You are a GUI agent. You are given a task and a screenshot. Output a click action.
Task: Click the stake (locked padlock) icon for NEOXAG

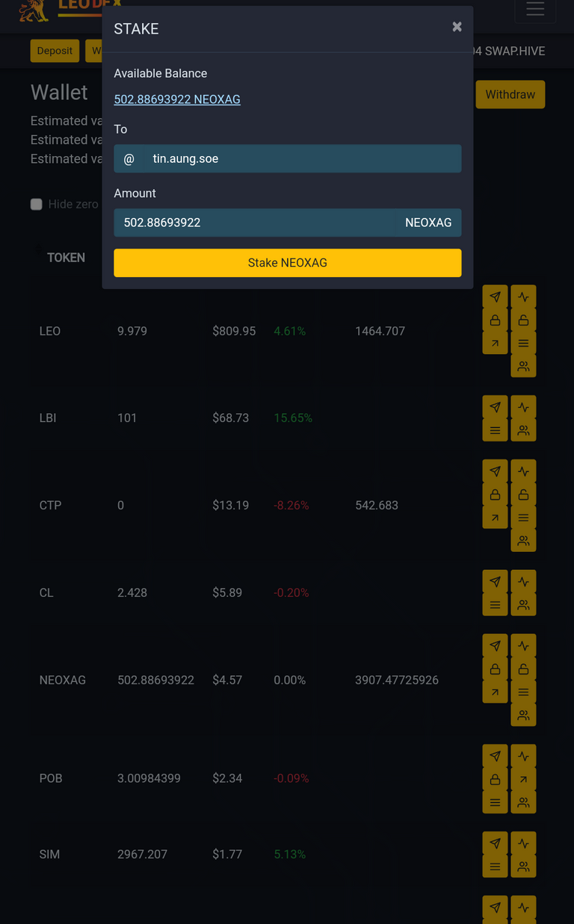click(x=495, y=669)
